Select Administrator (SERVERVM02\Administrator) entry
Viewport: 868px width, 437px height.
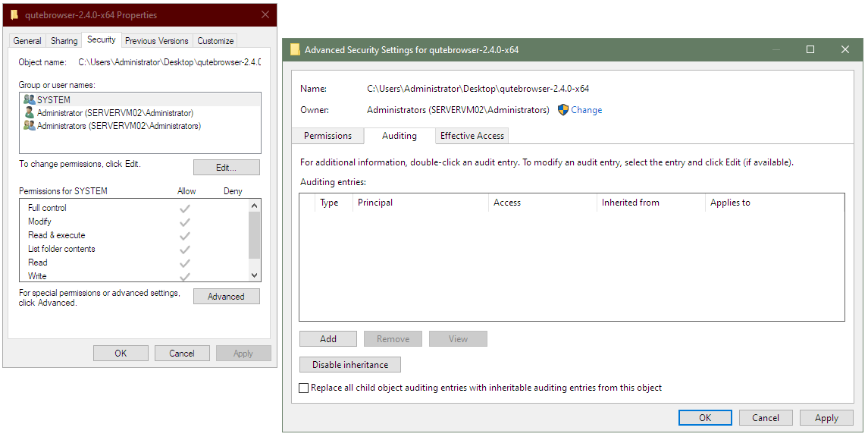pyautogui.click(x=140, y=112)
